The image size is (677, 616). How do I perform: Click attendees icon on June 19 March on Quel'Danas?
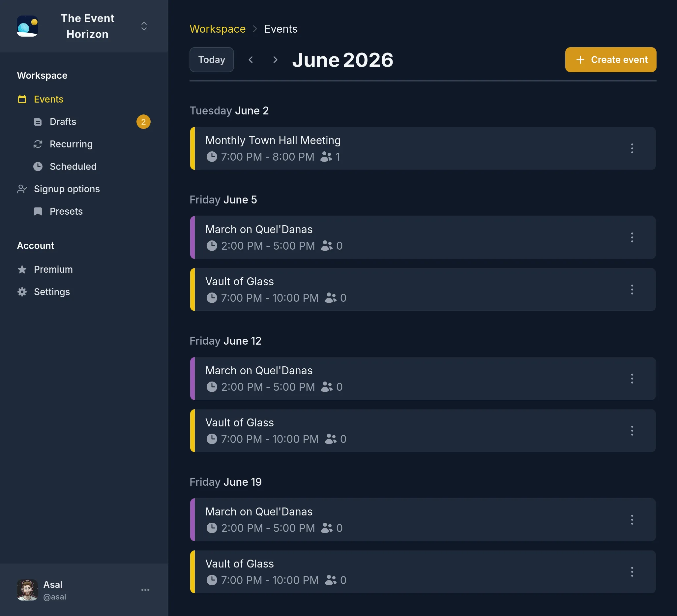[327, 528]
